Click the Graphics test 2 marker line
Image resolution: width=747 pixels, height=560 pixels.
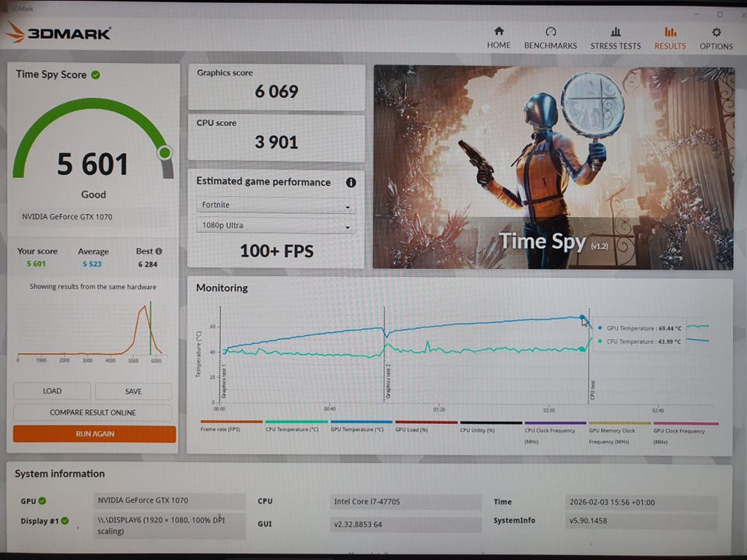coord(384,355)
